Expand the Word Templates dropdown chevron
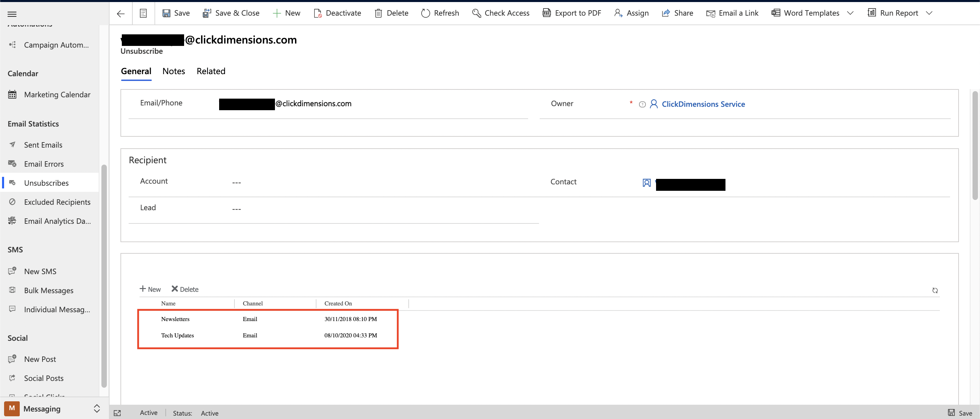Viewport: 980px width, 419px height. coord(850,13)
